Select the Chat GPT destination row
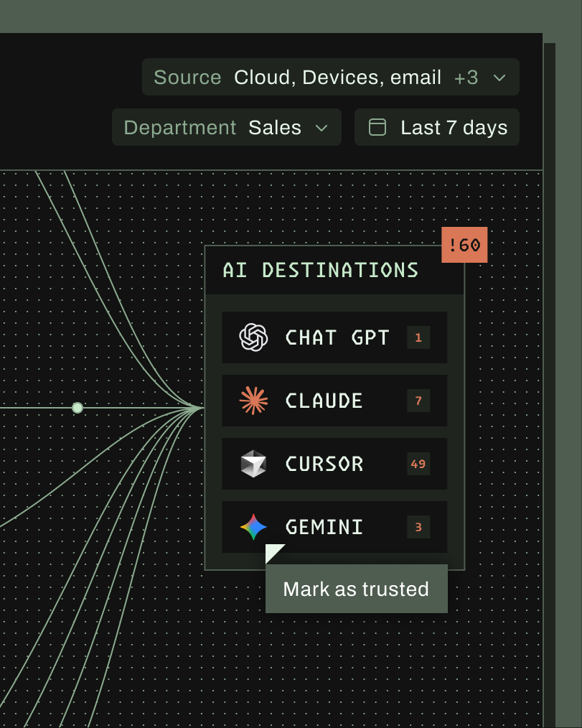The image size is (582, 728). point(334,337)
